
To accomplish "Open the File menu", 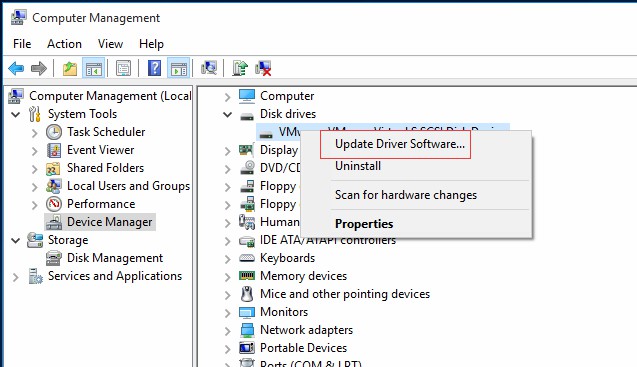I will point(22,43).
